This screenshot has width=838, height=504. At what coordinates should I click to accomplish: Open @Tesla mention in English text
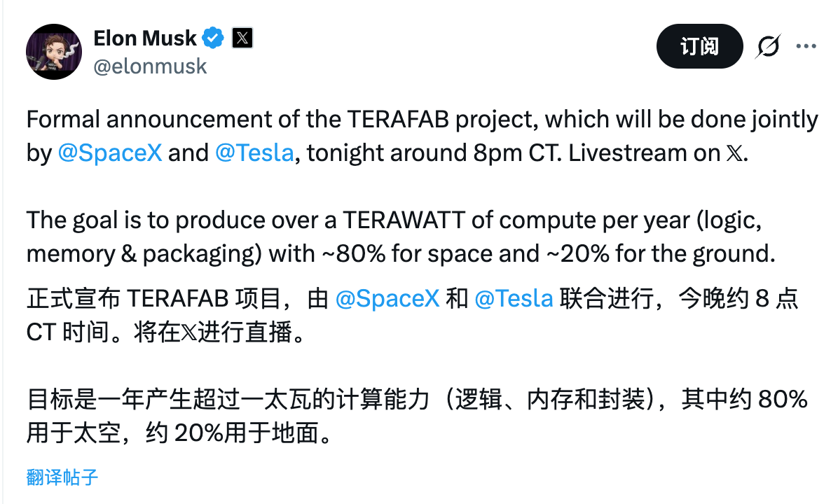255,153
